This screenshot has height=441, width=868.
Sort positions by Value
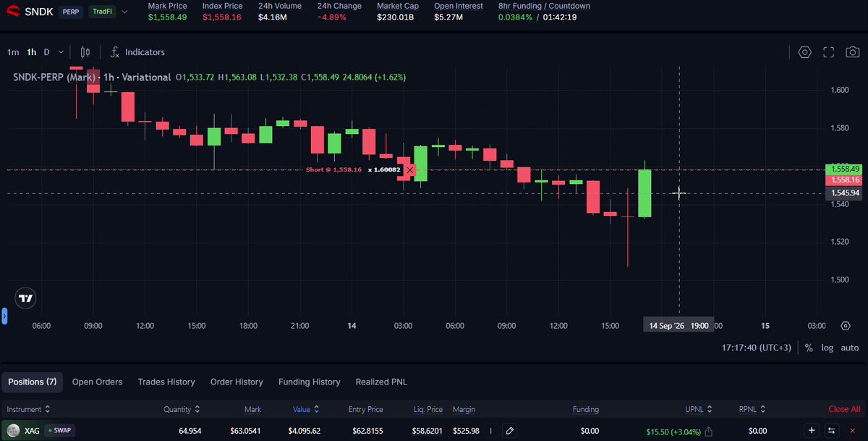(x=307, y=409)
